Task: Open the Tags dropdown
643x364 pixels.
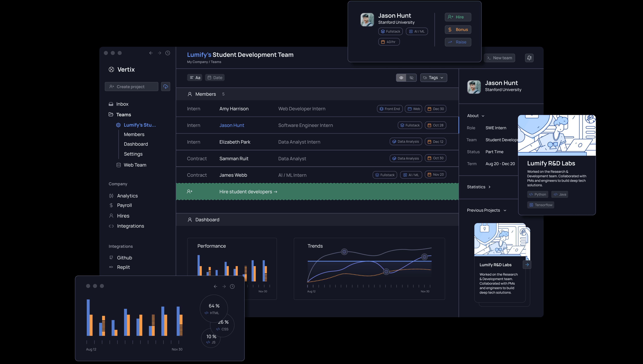Action: [x=434, y=78]
